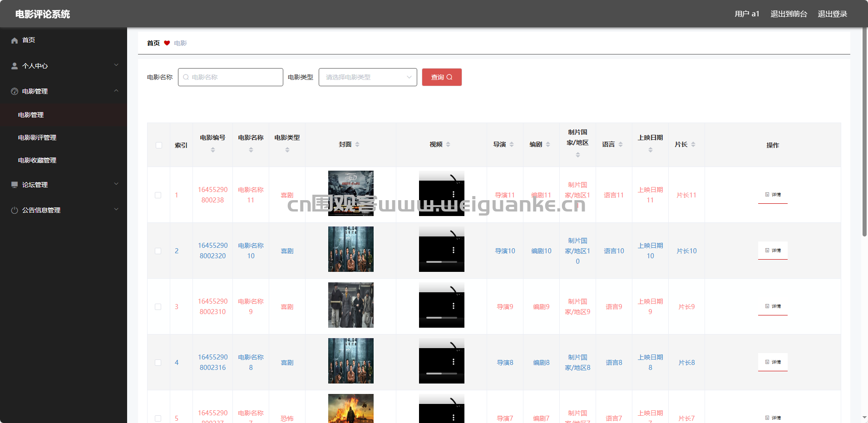Check the checkbox for row 2
The image size is (868, 423).
158,251
